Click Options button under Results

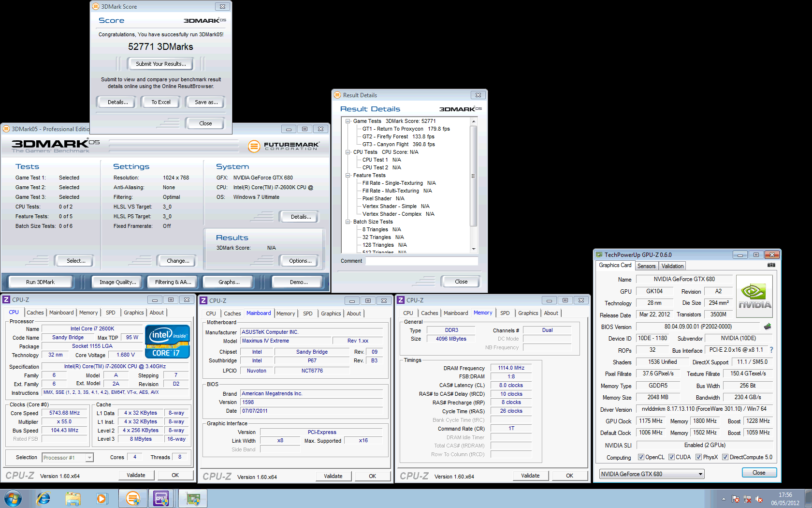tap(300, 261)
